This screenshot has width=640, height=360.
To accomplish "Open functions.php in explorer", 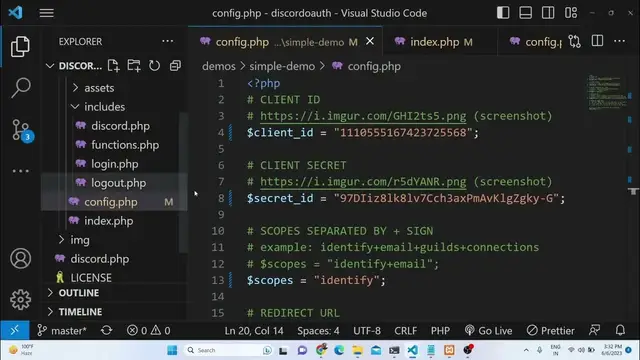I will 125,144.
